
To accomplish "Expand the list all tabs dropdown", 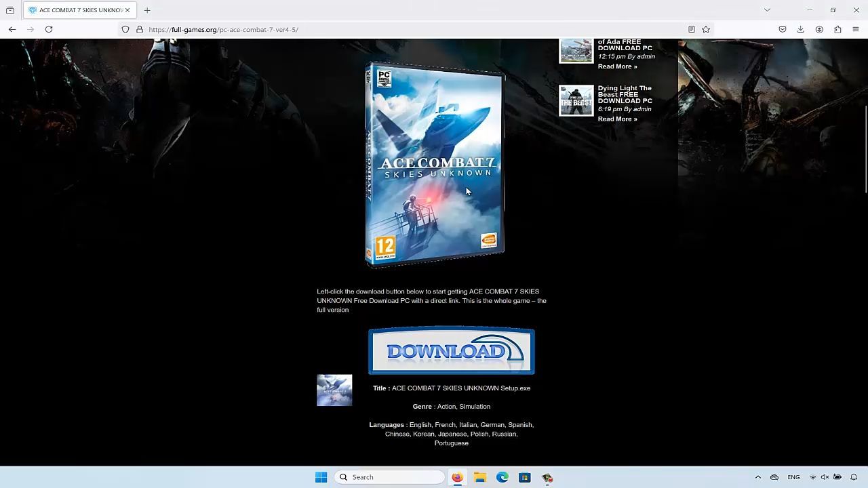I will pos(767,10).
